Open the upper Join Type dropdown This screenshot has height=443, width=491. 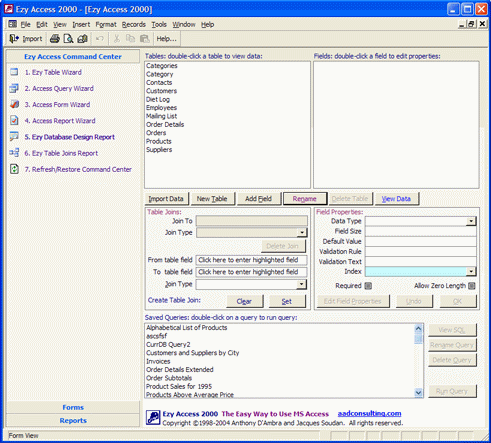(302, 232)
